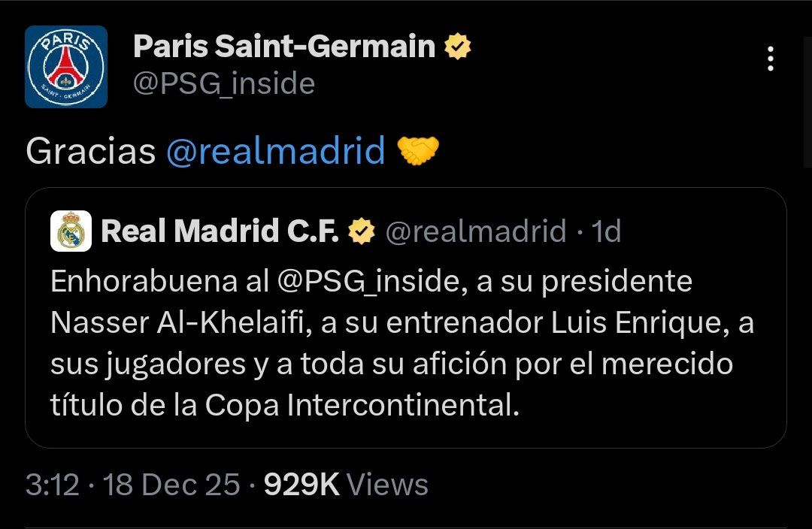This screenshot has height=529, width=812.
Task: Tap the Real Madrid crest avatar
Action: [71, 231]
